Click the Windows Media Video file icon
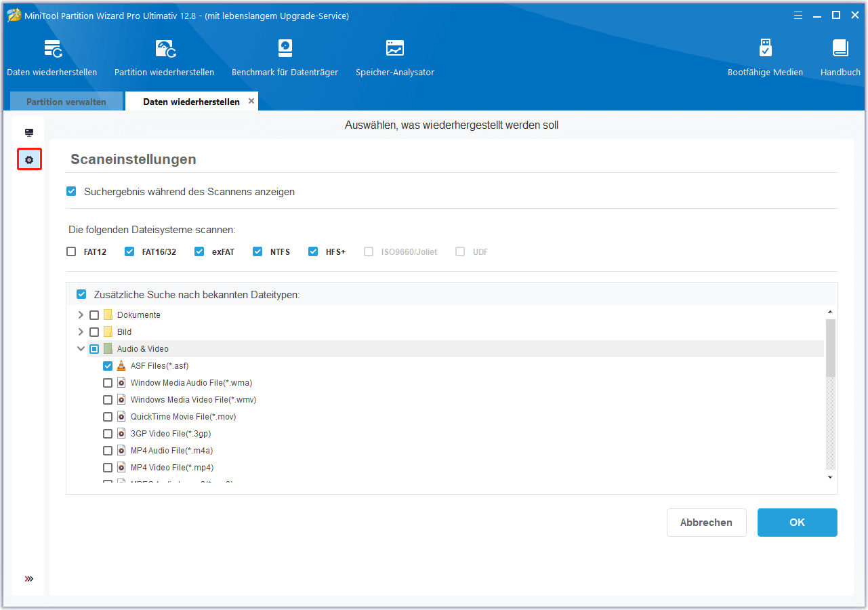The height and width of the screenshot is (610, 868). (121, 400)
